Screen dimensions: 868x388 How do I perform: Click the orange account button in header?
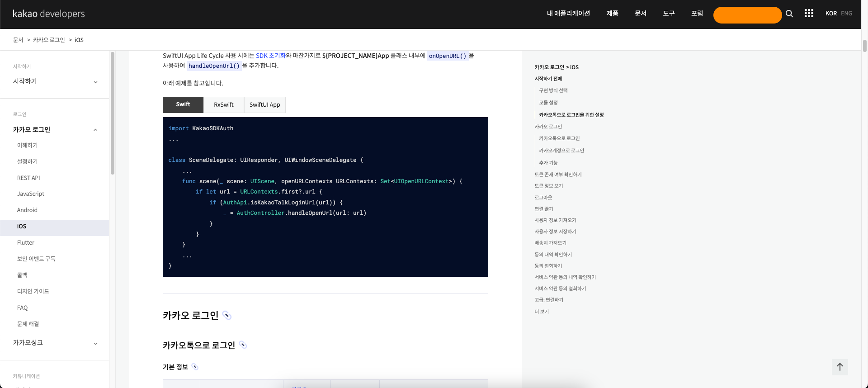click(747, 15)
